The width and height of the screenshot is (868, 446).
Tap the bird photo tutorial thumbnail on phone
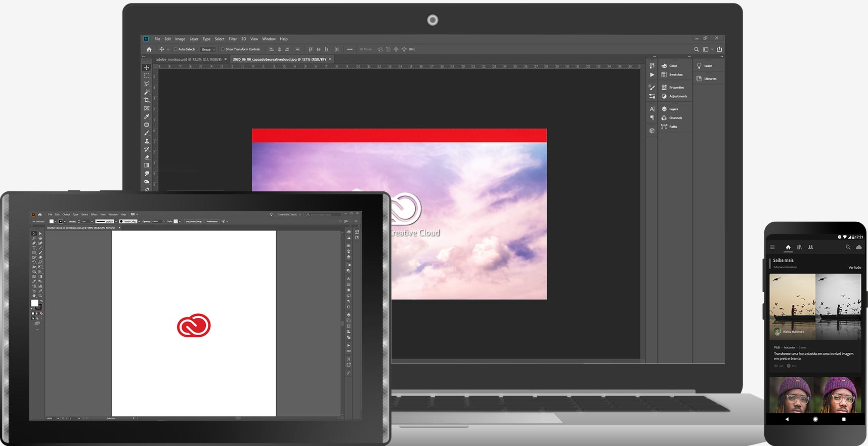815,307
